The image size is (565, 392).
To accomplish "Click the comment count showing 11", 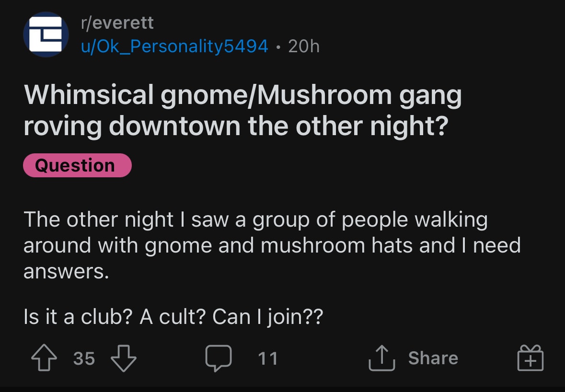I will [x=267, y=358].
